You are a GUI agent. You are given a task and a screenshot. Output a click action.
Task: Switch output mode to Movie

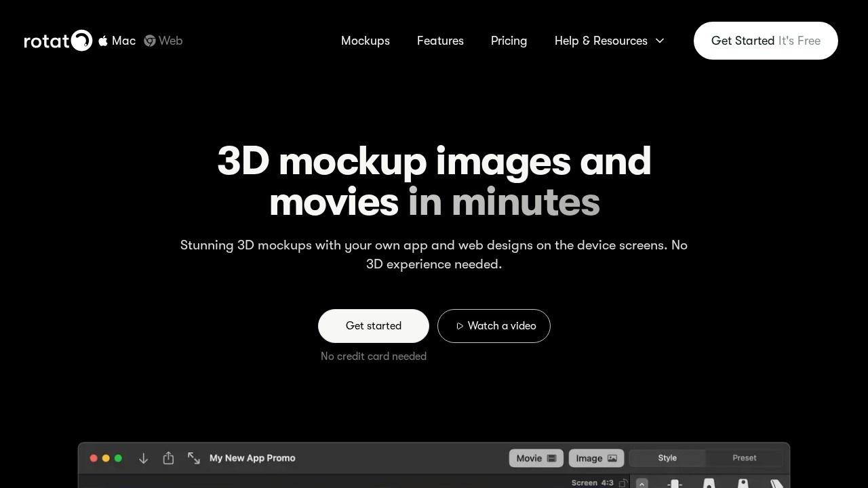[x=535, y=458]
